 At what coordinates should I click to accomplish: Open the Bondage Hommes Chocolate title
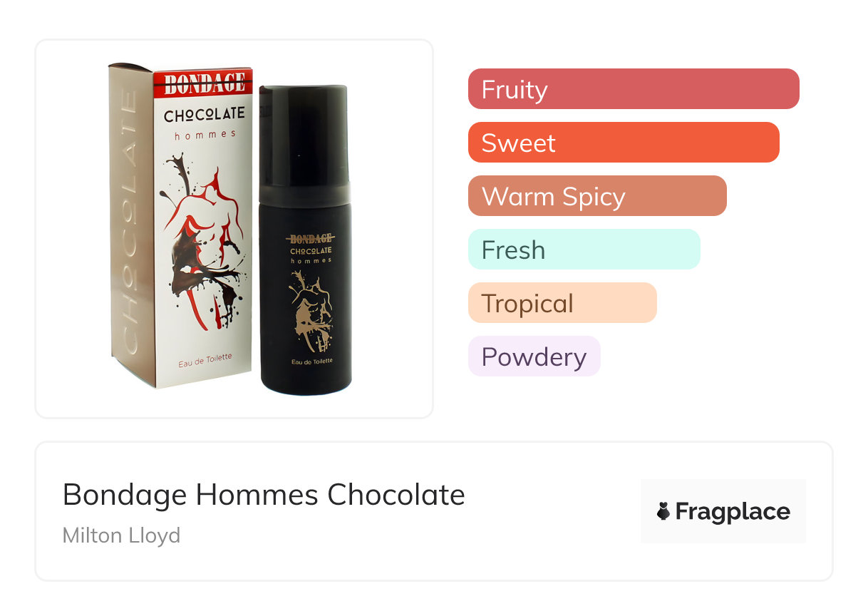click(x=264, y=495)
